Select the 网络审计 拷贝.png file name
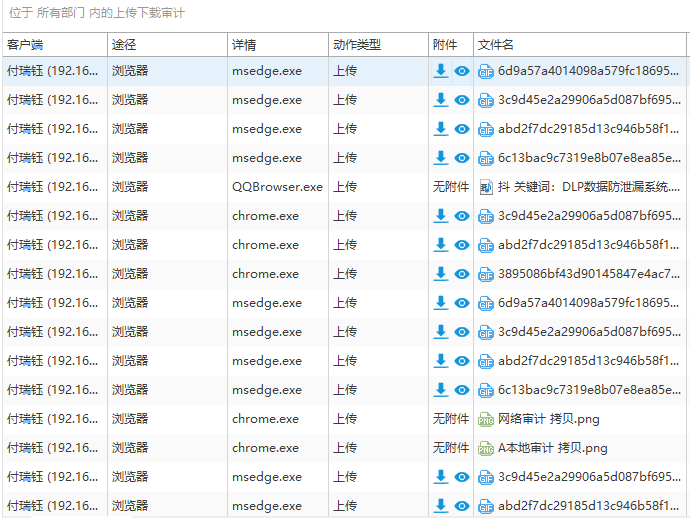This screenshot has height=518, width=690. 549,419
